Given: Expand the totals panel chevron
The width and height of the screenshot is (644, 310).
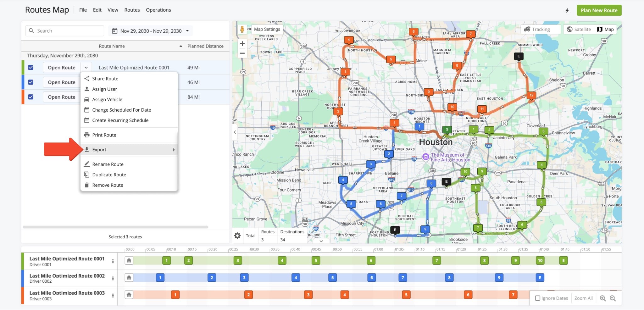Looking at the screenshot, I should [321, 241].
